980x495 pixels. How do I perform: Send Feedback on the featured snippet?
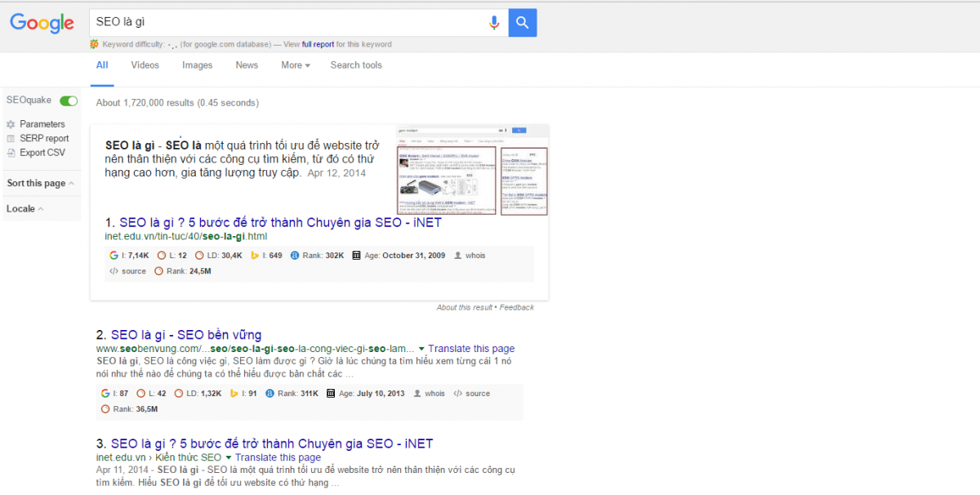coord(517,308)
